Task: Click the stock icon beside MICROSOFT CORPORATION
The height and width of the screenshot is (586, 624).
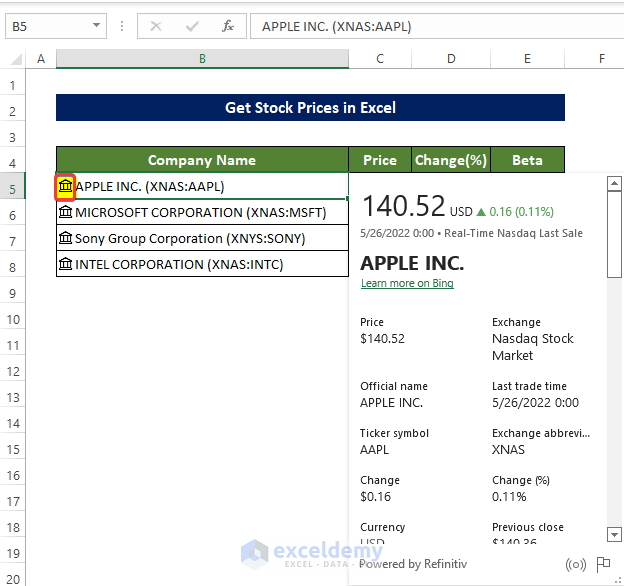Action: click(65, 212)
